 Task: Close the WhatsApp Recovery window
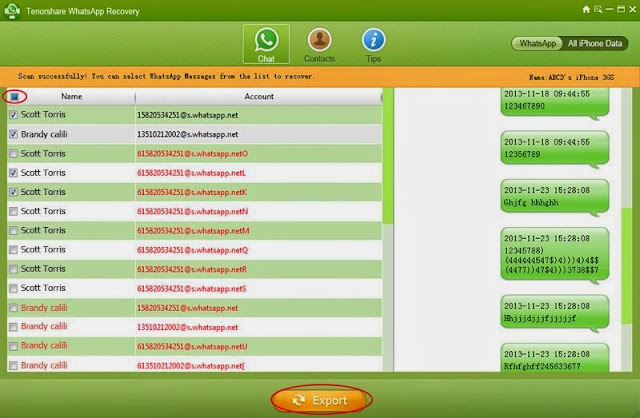point(632,9)
